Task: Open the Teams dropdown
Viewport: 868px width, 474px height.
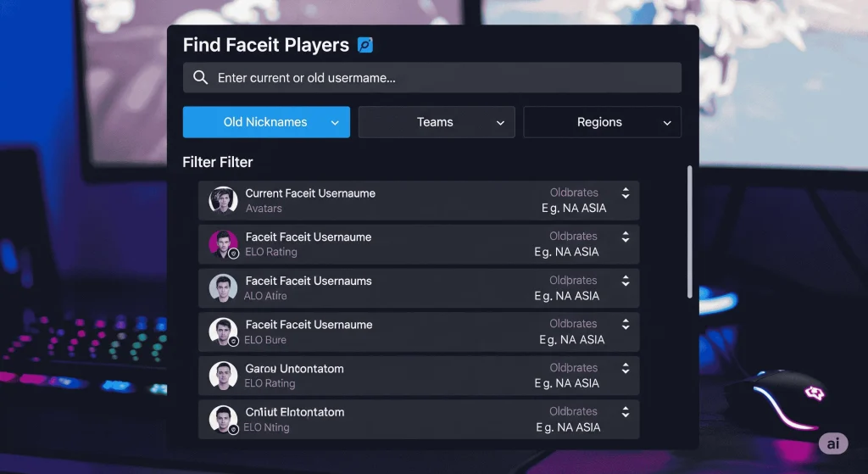Action: [x=437, y=122]
